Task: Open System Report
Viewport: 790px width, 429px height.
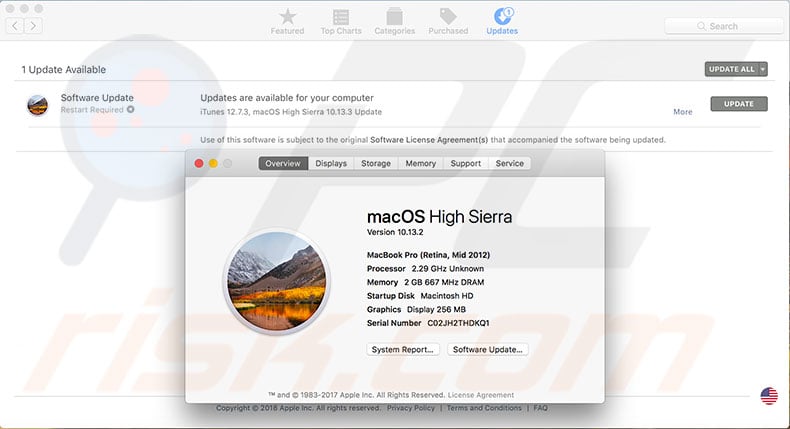Action: pyautogui.click(x=403, y=349)
